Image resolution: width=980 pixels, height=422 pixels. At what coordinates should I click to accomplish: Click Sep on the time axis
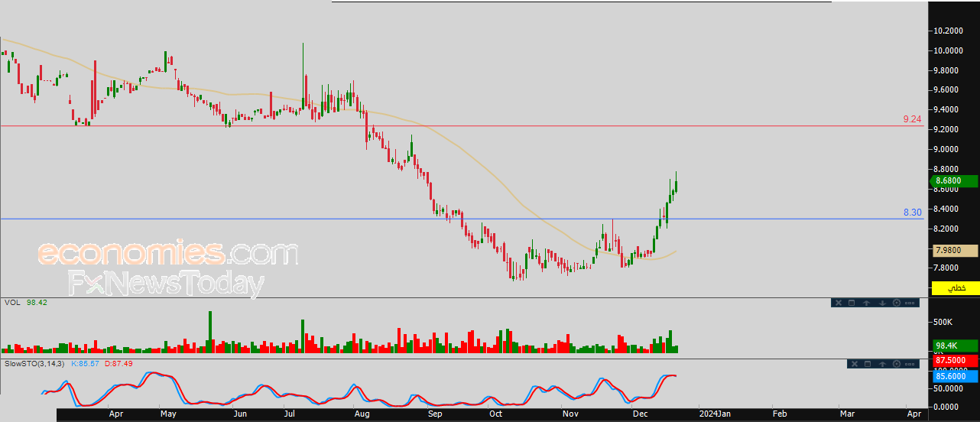tap(435, 414)
